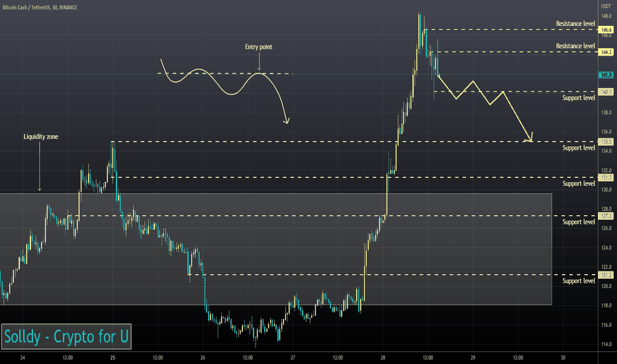Click the 136.0 value on the price scale
Image resolution: width=617 pixels, height=364 pixels.
(x=606, y=132)
